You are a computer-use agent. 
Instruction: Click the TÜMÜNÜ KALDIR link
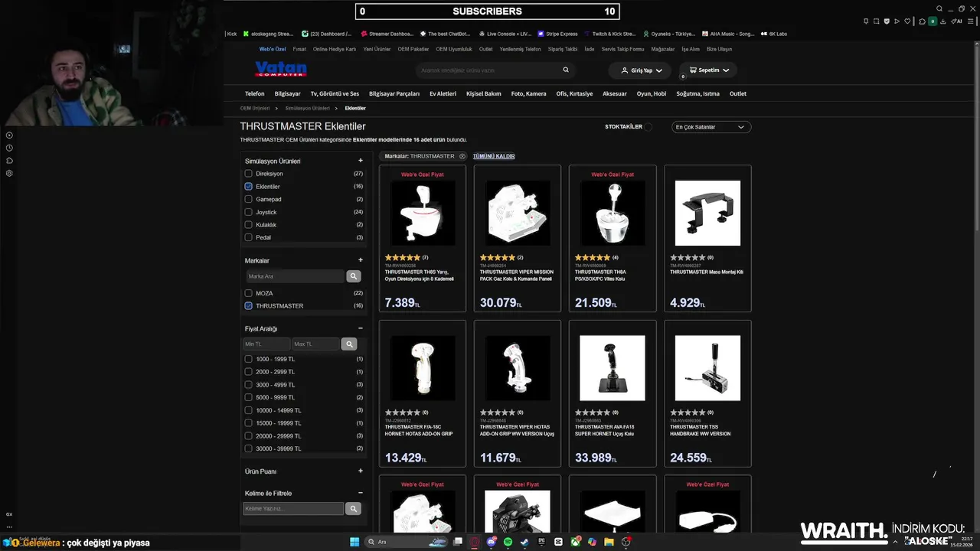[x=494, y=156]
